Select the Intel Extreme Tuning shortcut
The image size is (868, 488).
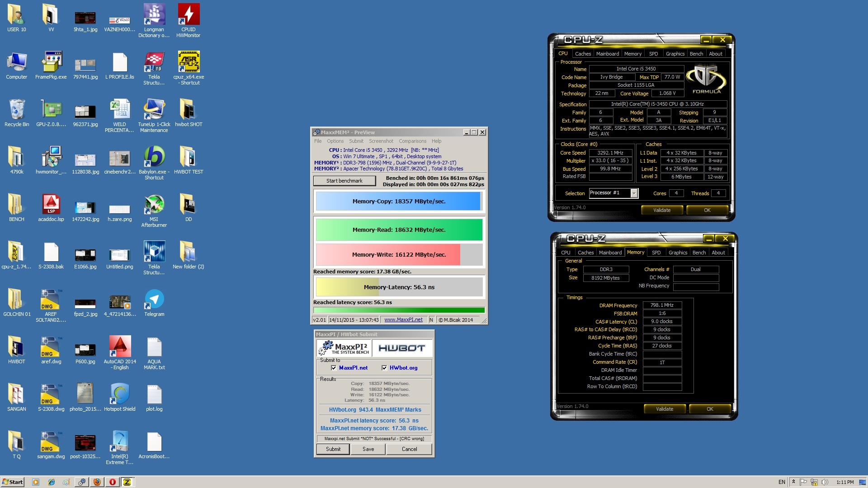click(x=120, y=447)
